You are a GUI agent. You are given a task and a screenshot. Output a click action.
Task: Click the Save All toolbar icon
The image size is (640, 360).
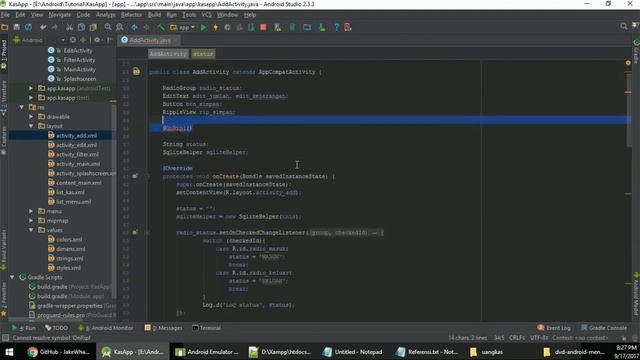(x=16, y=27)
